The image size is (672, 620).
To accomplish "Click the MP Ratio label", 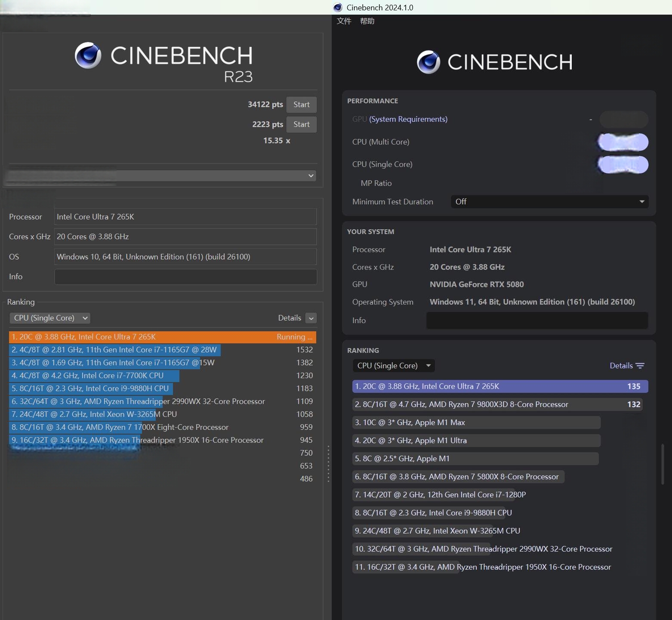I will pos(376,183).
